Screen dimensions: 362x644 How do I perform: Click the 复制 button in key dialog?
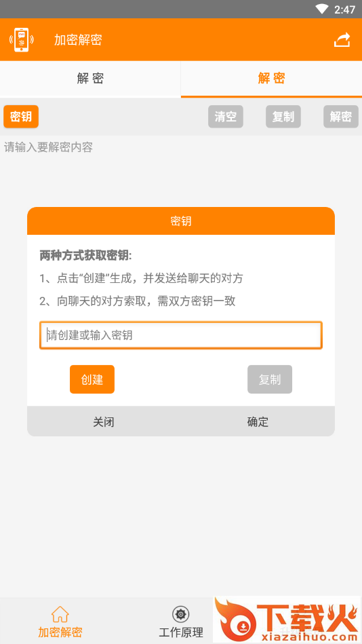click(x=270, y=379)
